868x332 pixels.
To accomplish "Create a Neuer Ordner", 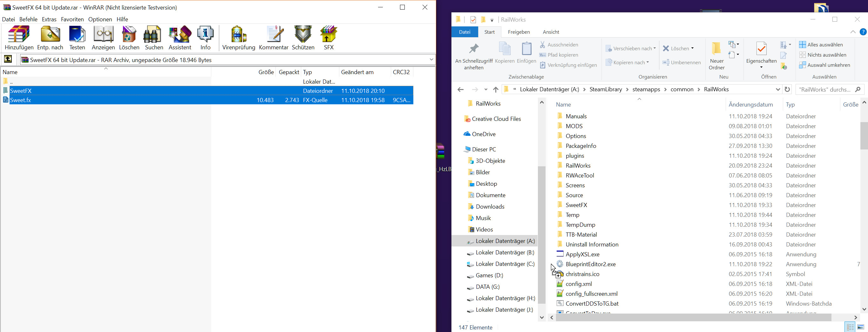I will (717, 56).
